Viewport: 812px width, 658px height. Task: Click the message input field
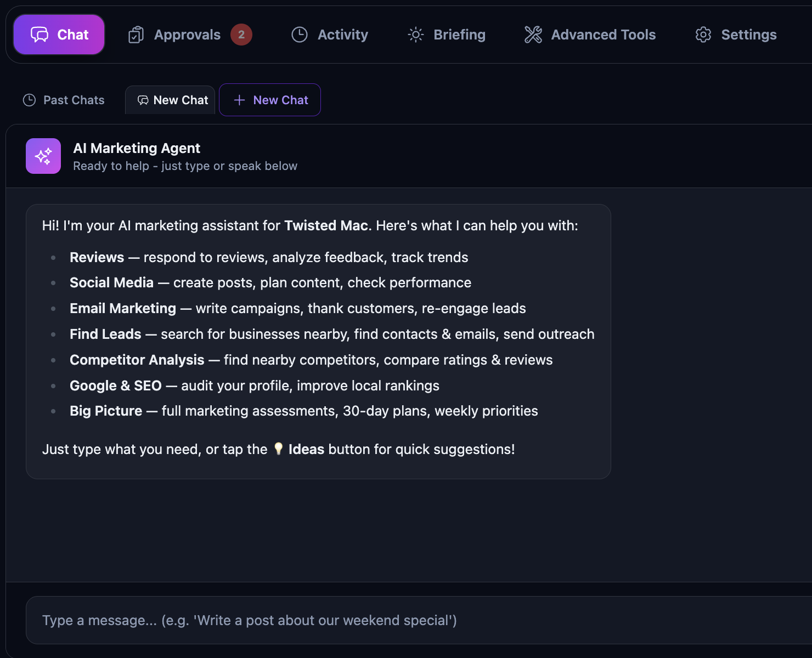[x=419, y=620]
